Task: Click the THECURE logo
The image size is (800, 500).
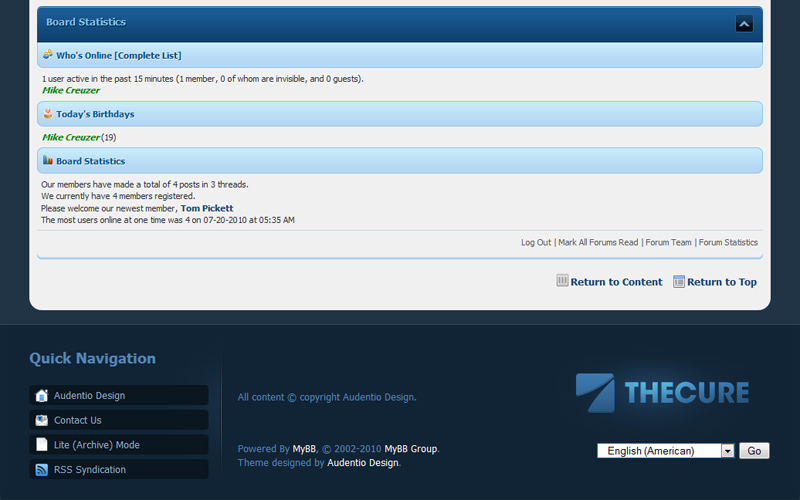Action: coord(662,392)
